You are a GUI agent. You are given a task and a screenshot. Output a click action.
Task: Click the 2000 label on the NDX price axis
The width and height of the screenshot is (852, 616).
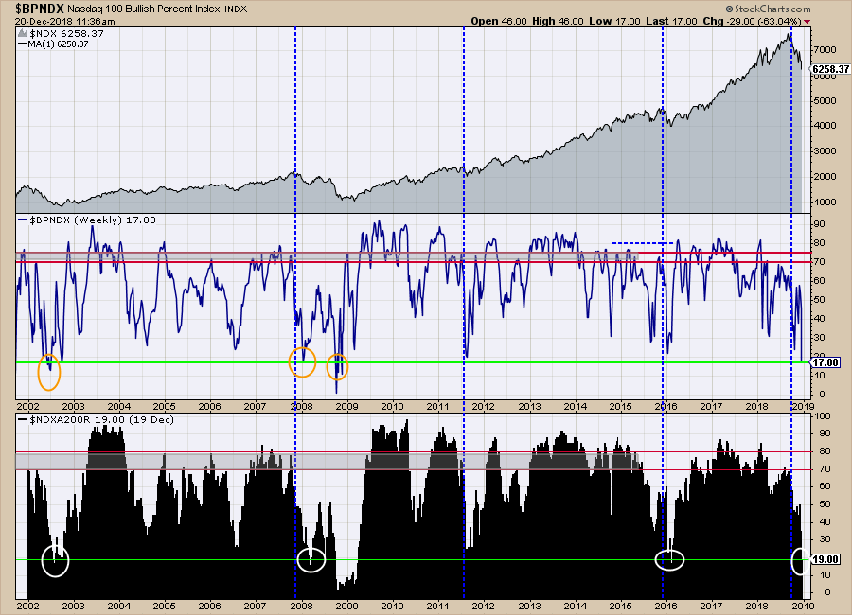[x=825, y=177]
